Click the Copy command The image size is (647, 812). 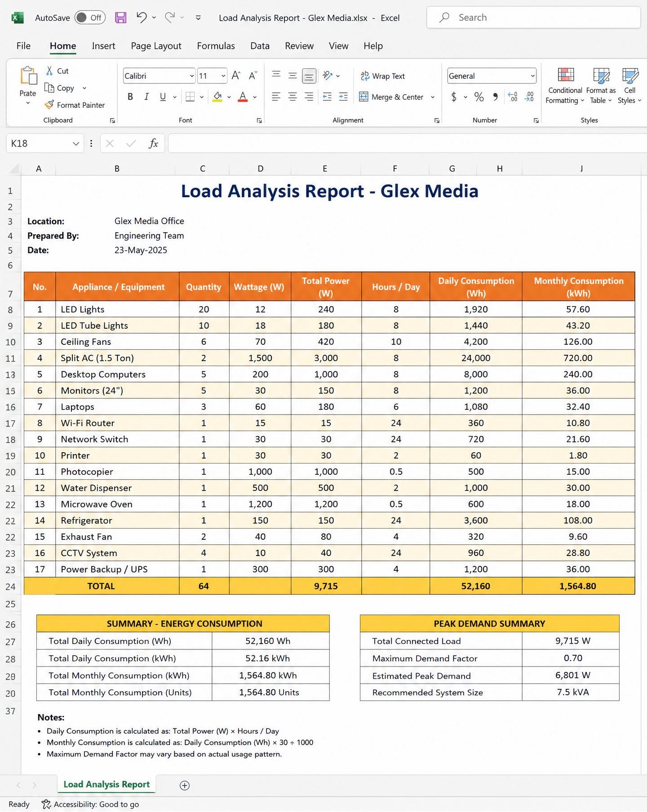[x=59, y=88]
